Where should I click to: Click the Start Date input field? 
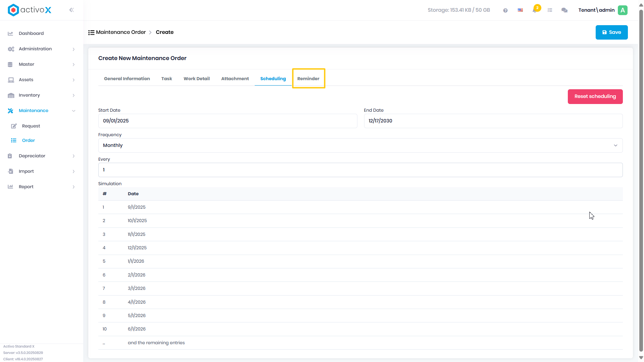228,121
